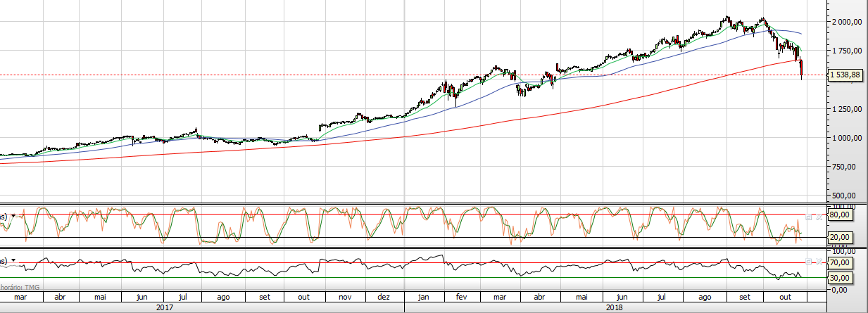Close the stochastic indicator pane
The image size is (868, 313).
click(818, 218)
